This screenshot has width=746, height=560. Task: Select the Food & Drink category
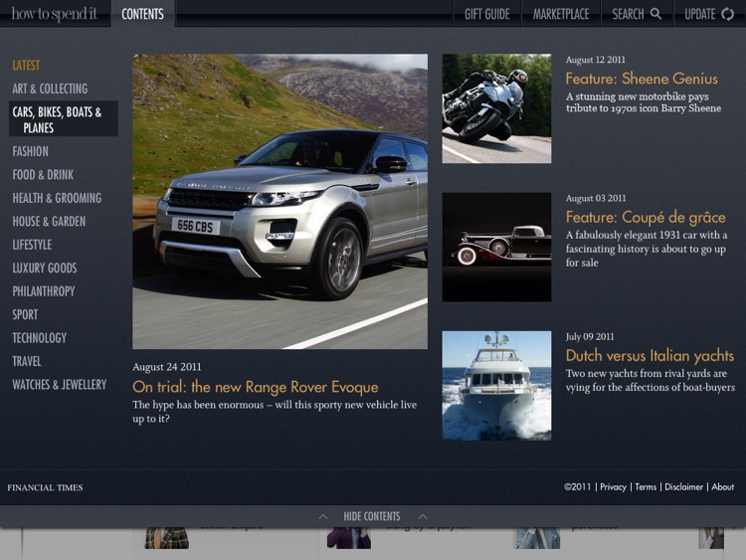coord(43,175)
